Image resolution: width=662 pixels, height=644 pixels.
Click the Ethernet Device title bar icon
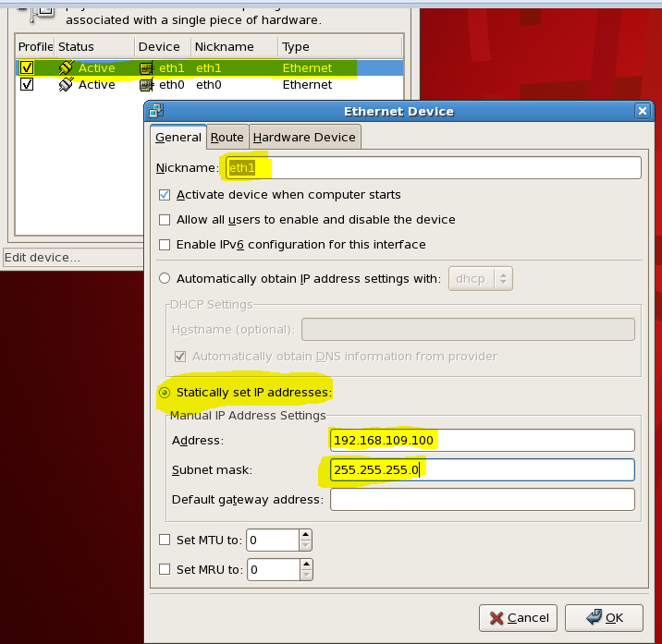(156, 112)
